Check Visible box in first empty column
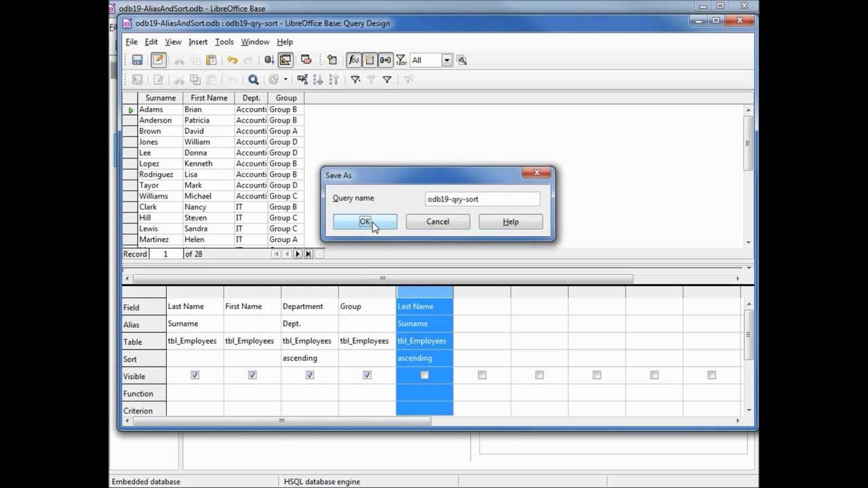 [x=482, y=375]
